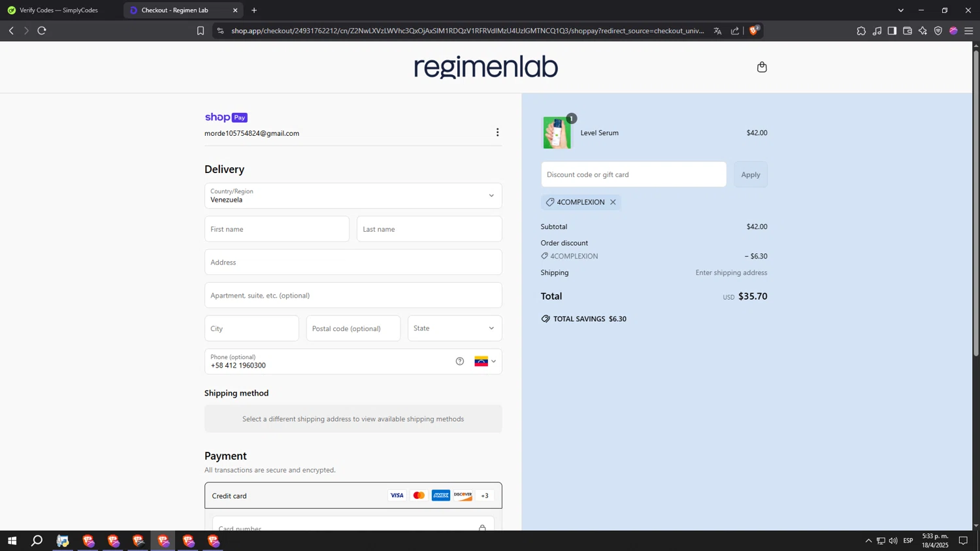Viewport: 980px width, 551px height.
Task: Click the Discount code or gift card field
Action: [x=634, y=174]
